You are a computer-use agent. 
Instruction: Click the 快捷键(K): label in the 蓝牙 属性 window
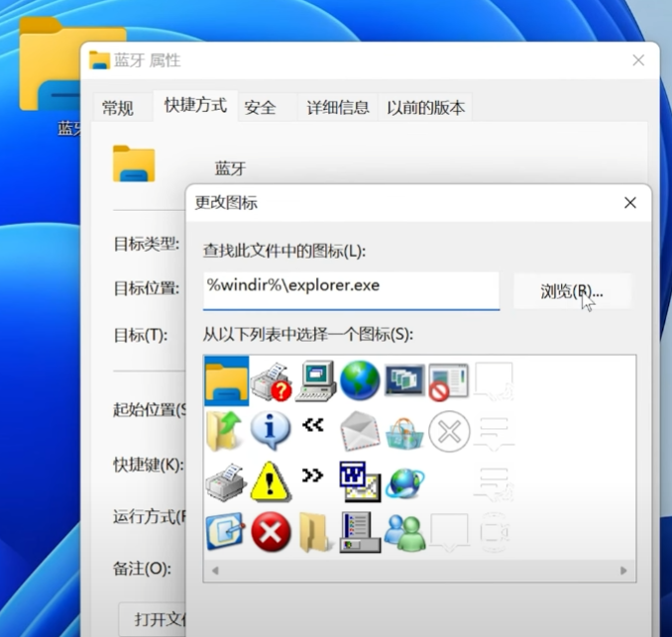click(x=149, y=465)
